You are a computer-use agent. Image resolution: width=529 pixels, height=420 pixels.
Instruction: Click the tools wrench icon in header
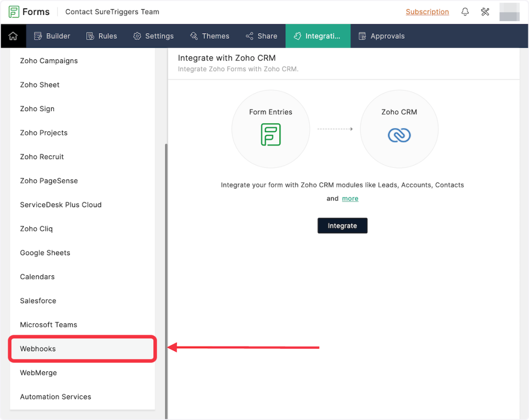click(x=485, y=12)
